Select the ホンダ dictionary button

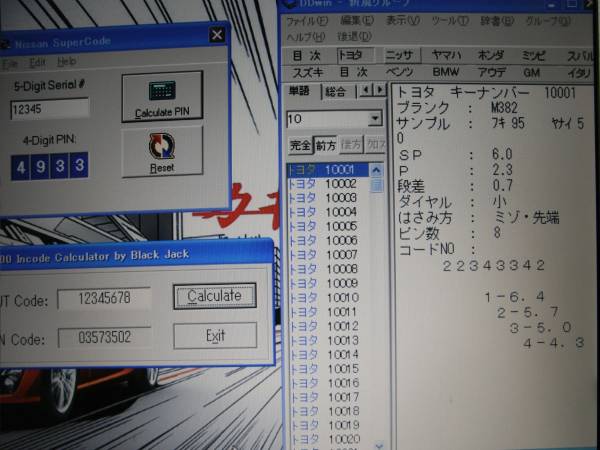(491, 55)
